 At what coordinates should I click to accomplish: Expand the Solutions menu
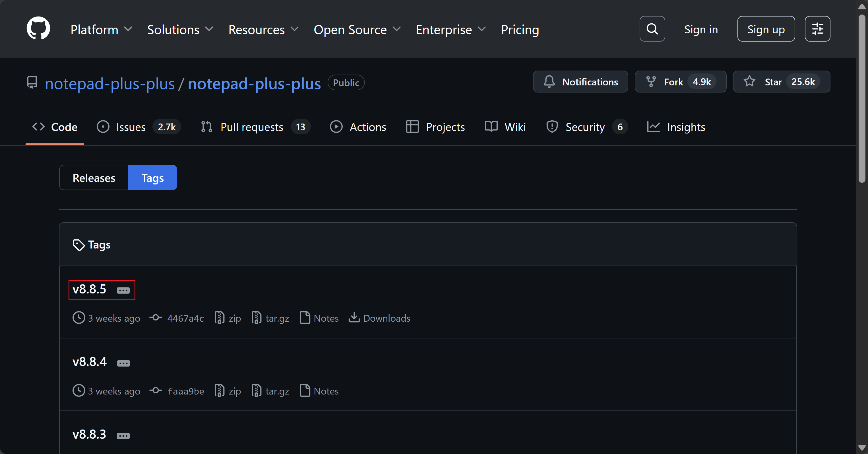tap(180, 30)
